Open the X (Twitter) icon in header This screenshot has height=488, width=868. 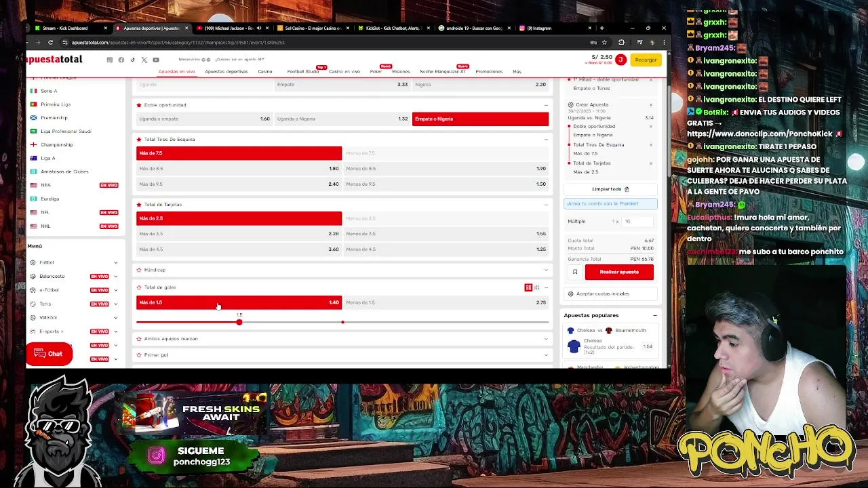[144, 60]
